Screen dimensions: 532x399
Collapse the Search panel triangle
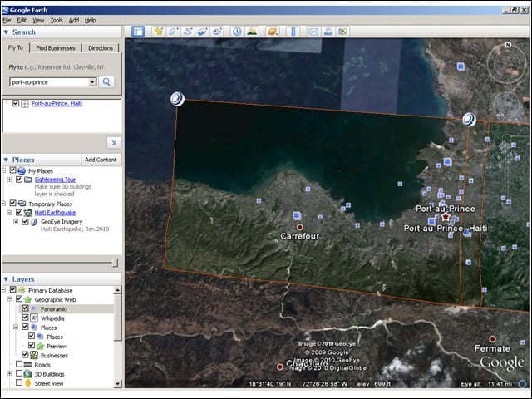tap(6, 32)
